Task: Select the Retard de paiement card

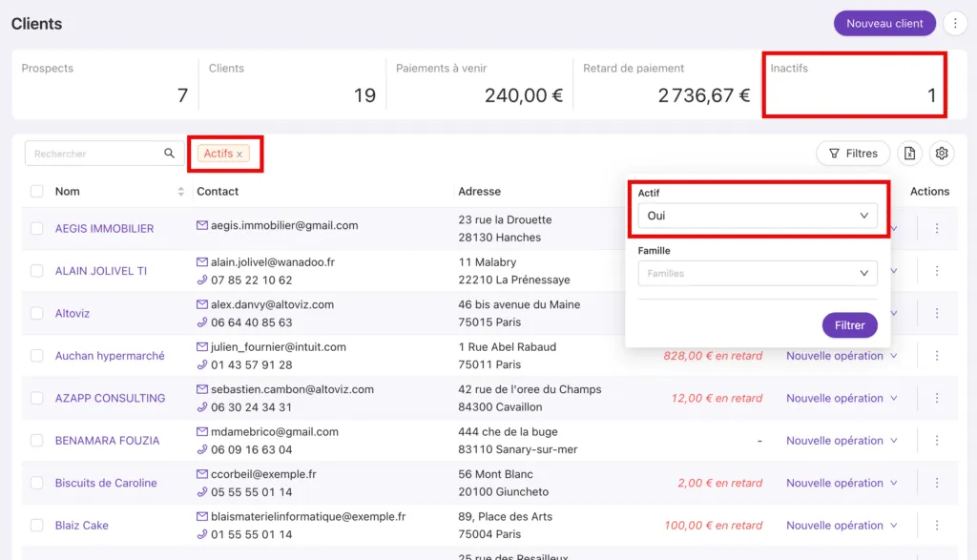Action: click(x=667, y=84)
